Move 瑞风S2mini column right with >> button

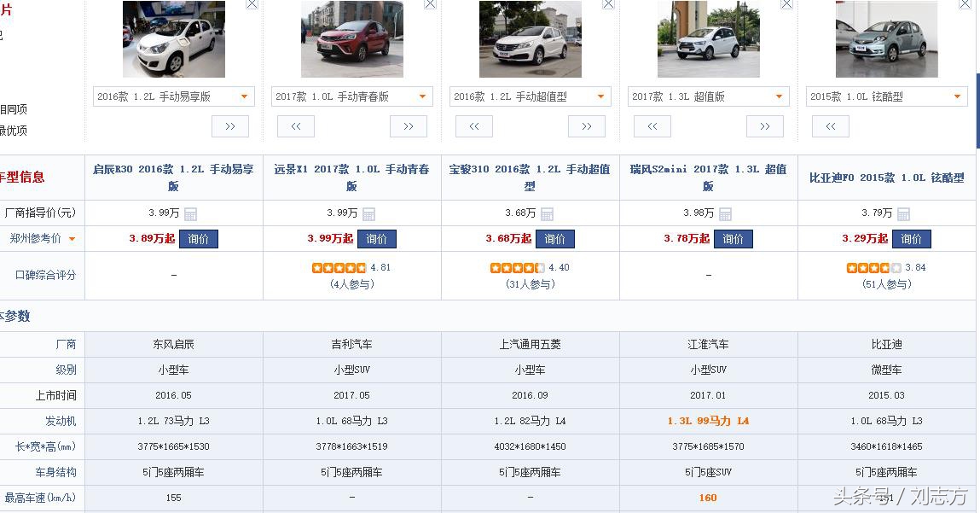coord(764,126)
